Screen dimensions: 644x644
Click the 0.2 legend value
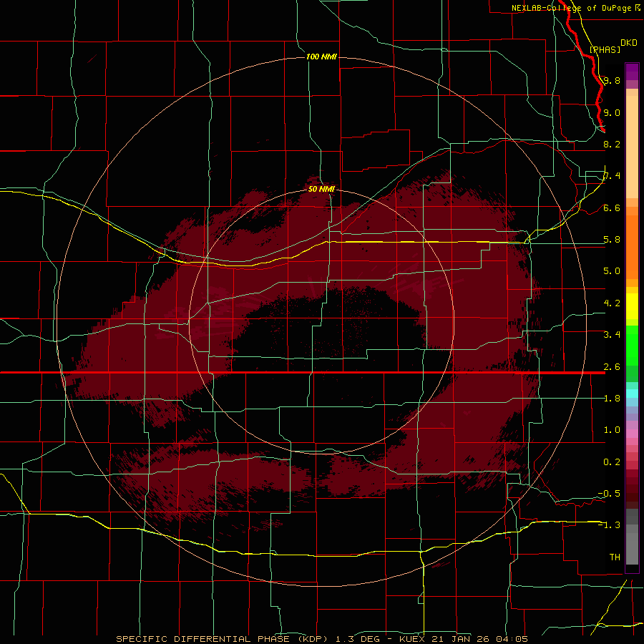[612, 462]
